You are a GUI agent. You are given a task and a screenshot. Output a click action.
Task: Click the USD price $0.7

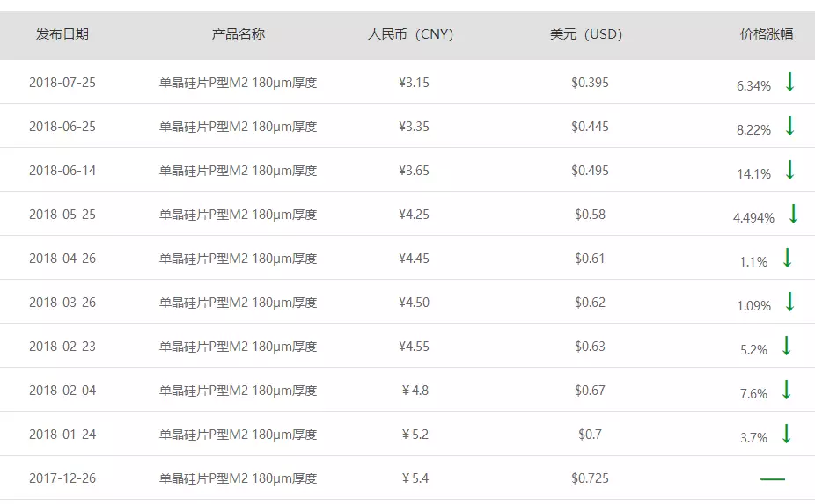click(x=590, y=435)
